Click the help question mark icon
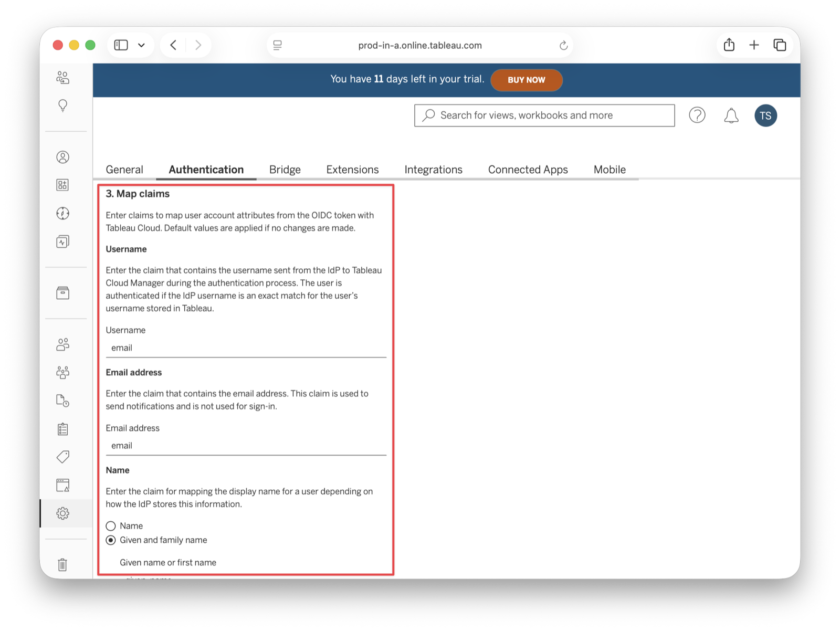The image size is (840, 631). pyautogui.click(x=697, y=115)
